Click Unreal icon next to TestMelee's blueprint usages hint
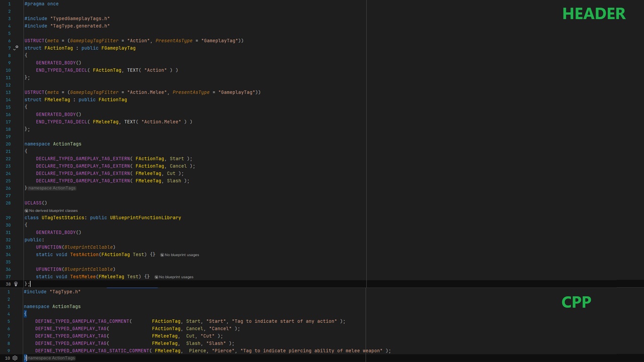 (156, 277)
